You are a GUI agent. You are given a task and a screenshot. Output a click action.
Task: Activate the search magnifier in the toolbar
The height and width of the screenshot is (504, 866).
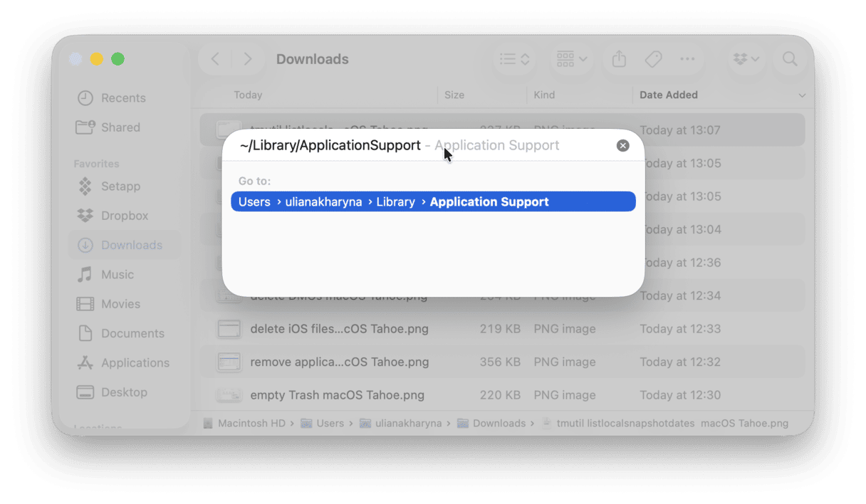pos(790,59)
